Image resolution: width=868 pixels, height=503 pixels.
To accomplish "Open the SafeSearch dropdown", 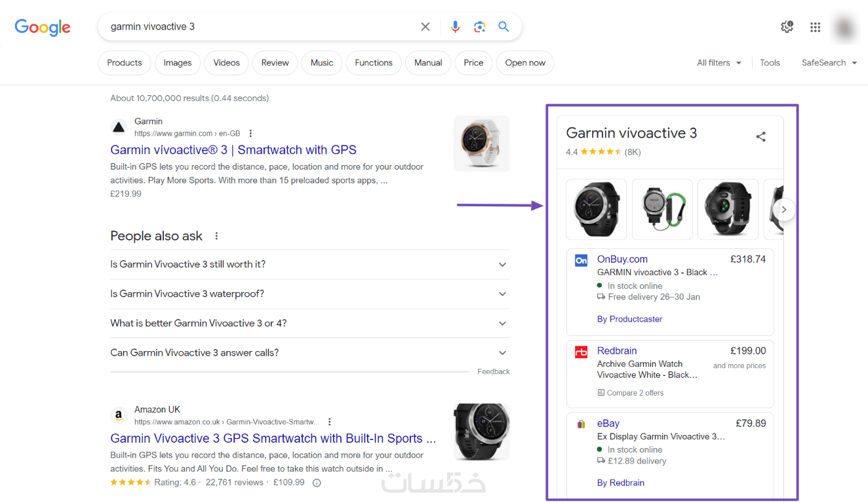I will point(829,63).
